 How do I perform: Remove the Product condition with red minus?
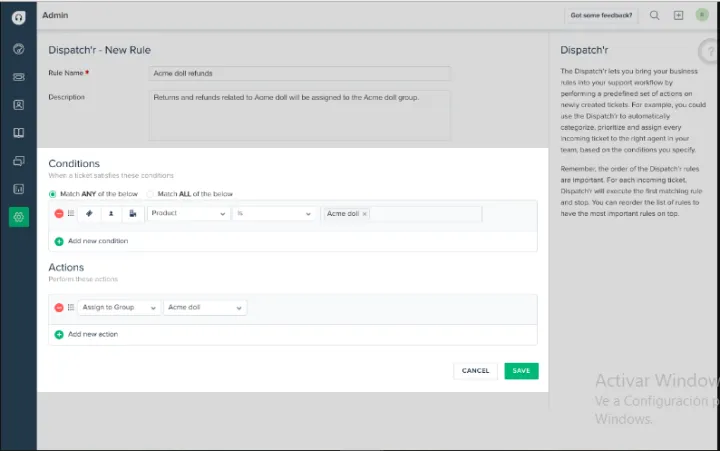point(59,213)
